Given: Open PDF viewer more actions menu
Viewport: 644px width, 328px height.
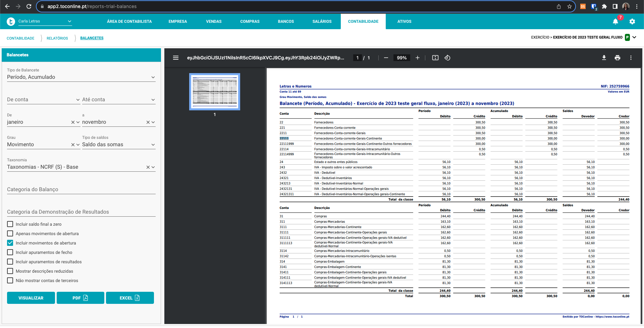Looking at the screenshot, I should coord(631,58).
